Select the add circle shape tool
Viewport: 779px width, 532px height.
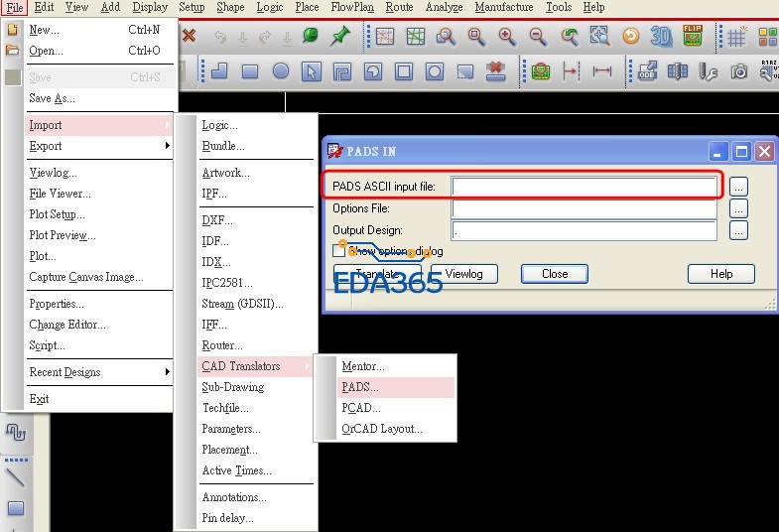pos(281,71)
